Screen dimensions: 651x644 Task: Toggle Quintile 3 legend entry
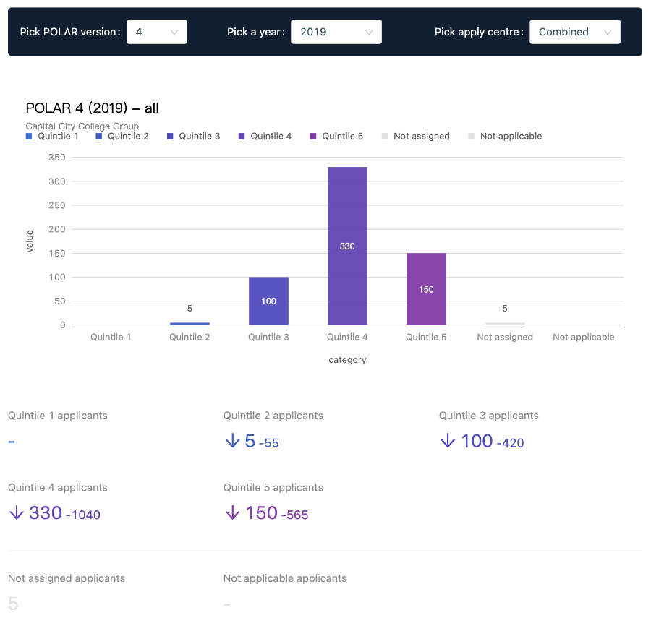(193, 137)
